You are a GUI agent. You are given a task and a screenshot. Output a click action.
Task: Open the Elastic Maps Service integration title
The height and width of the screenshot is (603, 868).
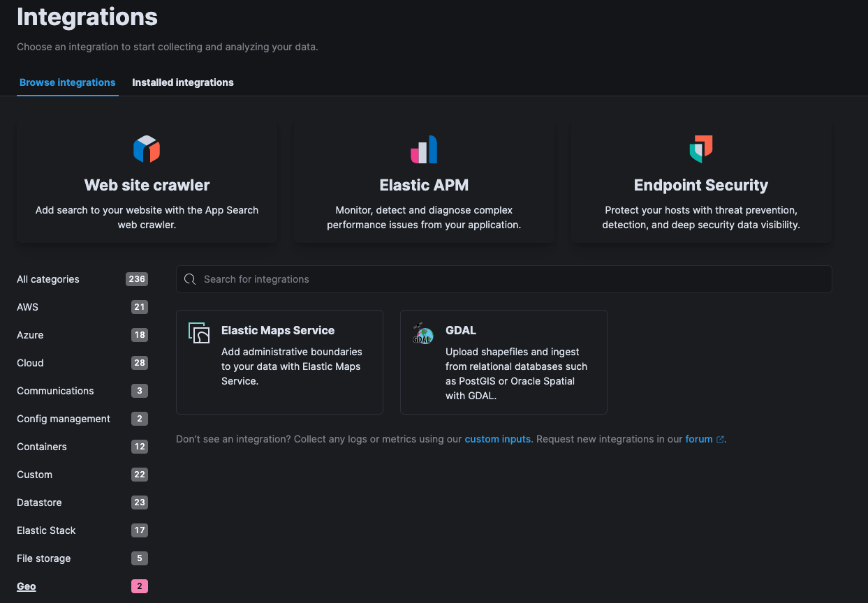coord(278,330)
